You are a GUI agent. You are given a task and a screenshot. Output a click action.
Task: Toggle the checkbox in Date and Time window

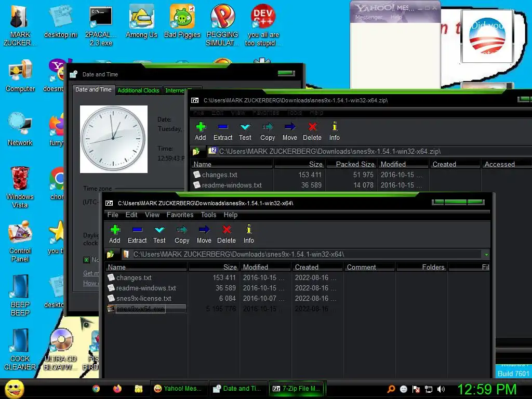(x=87, y=260)
